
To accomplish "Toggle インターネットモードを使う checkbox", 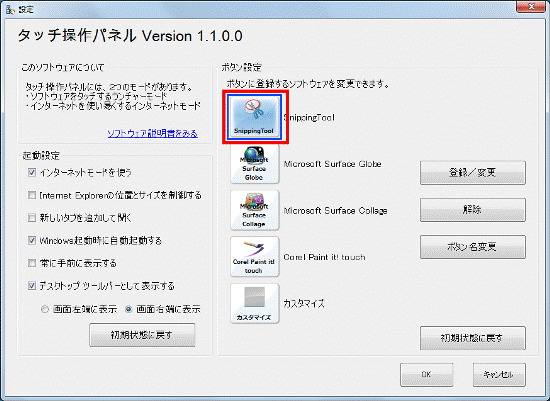I will click(32, 172).
